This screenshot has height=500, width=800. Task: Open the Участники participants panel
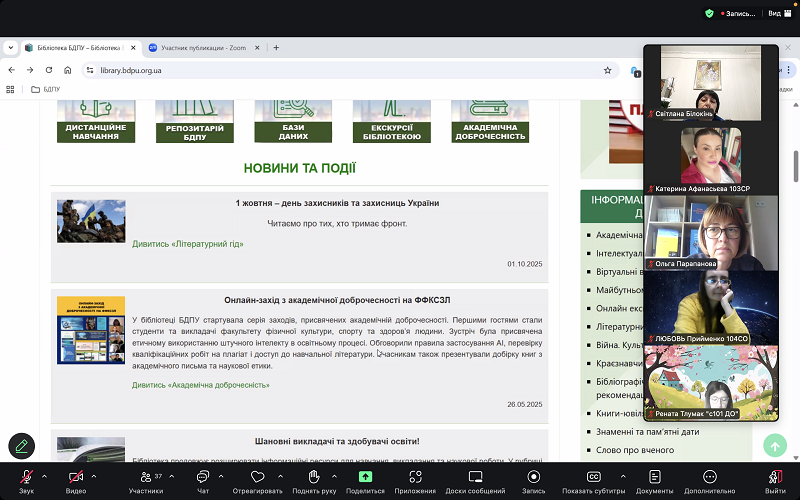(x=146, y=477)
